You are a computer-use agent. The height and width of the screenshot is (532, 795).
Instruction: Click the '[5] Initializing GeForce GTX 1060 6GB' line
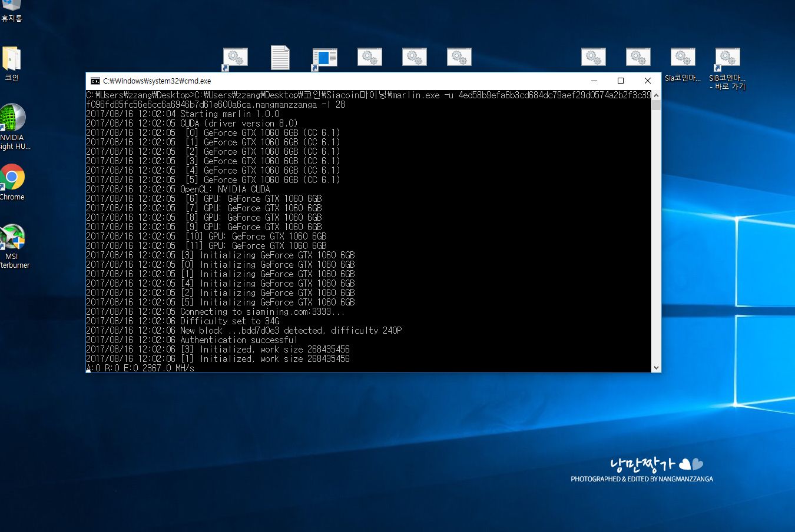[x=220, y=302]
